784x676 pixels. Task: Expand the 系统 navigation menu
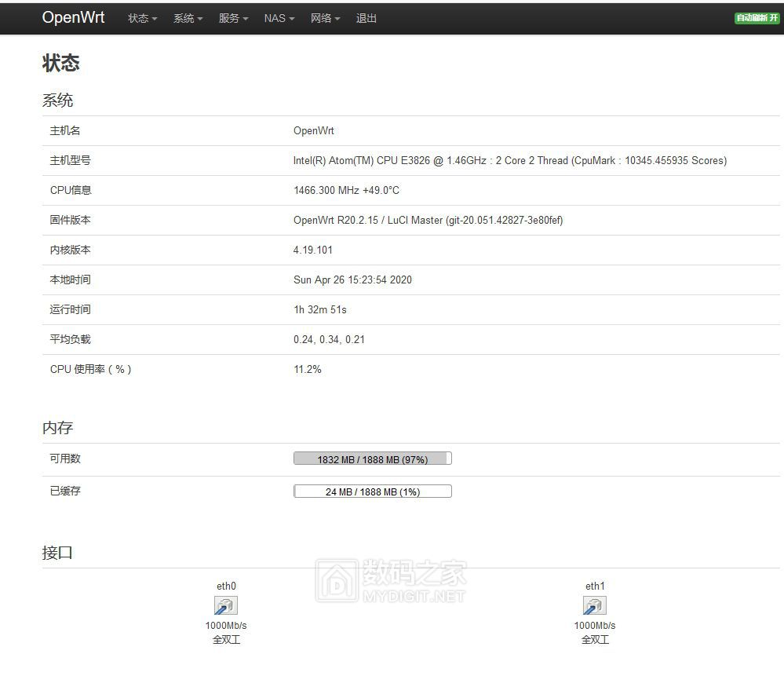[x=188, y=18]
